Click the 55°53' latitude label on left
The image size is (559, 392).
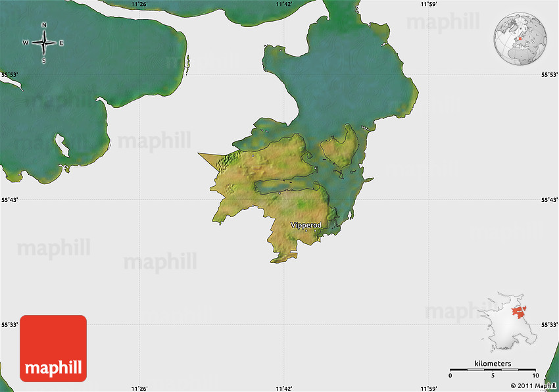pos(9,74)
